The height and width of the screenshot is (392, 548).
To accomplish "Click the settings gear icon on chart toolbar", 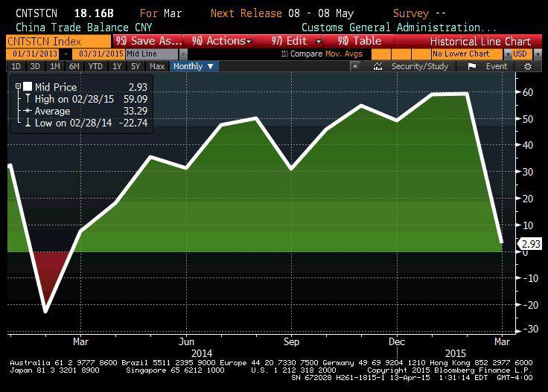I will [528, 66].
